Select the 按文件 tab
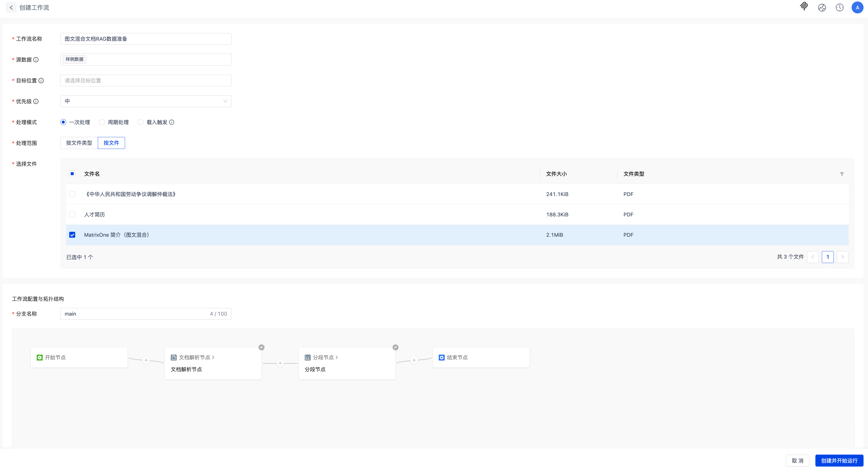The image size is (868, 467). point(111,143)
